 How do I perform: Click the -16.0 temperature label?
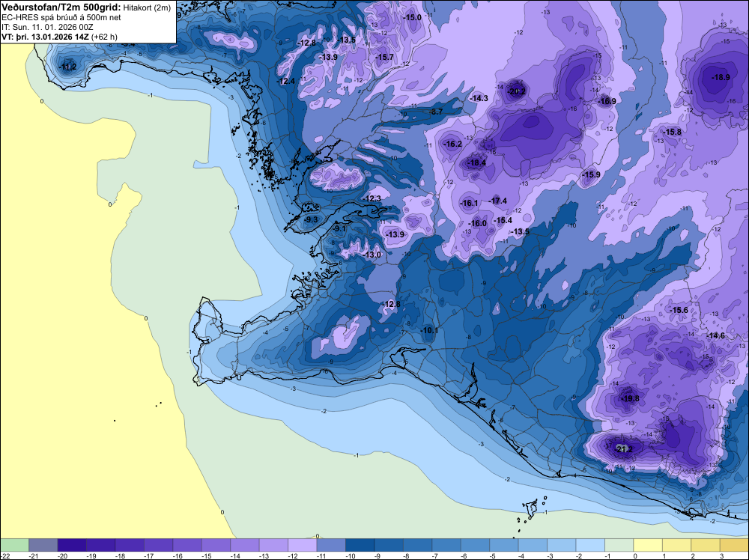(478, 223)
